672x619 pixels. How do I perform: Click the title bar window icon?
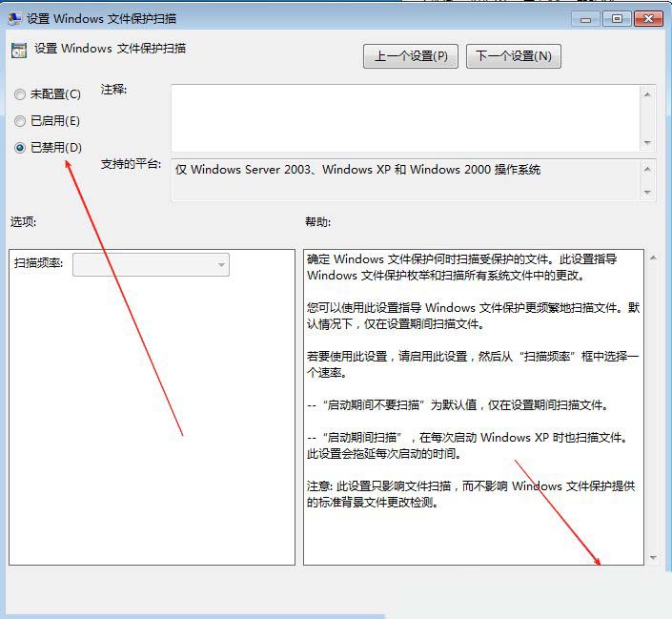click(x=14, y=18)
